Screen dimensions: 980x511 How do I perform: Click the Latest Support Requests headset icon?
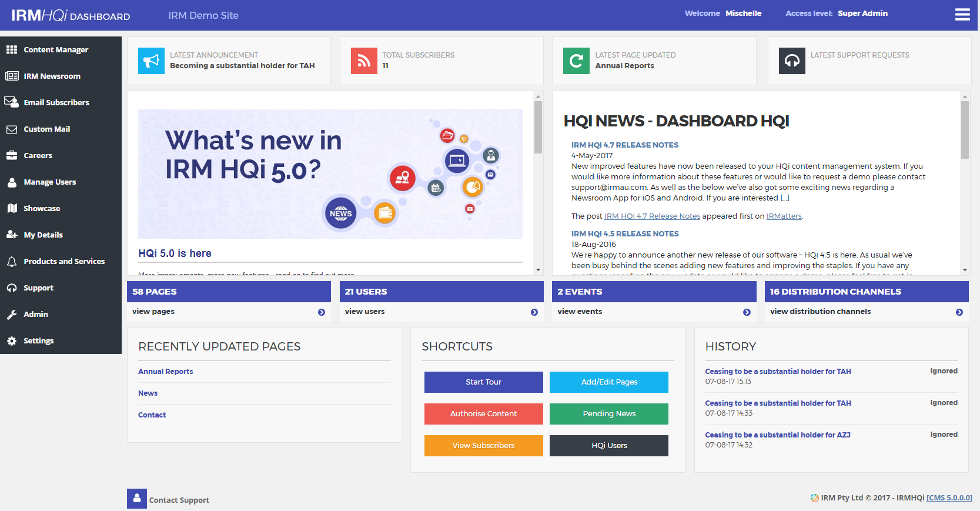792,61
